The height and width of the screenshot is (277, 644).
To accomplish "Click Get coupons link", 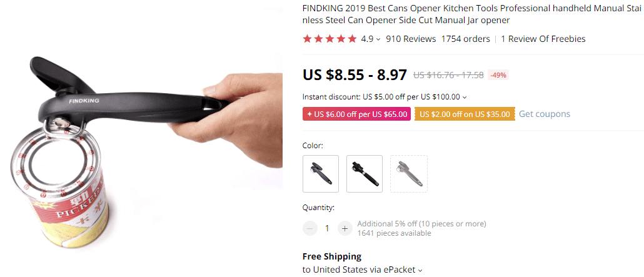I will tap(544, 114).
